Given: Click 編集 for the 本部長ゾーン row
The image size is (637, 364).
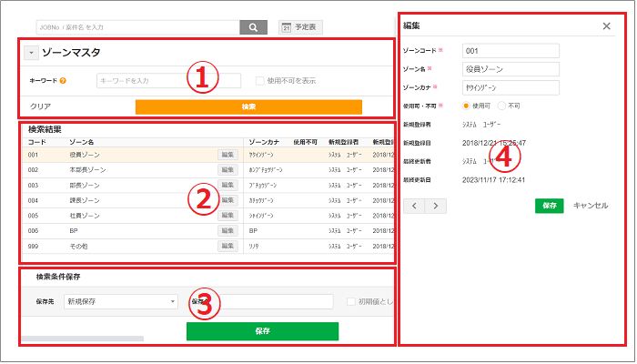Looking at the screenshot, I should pos(227,170).
